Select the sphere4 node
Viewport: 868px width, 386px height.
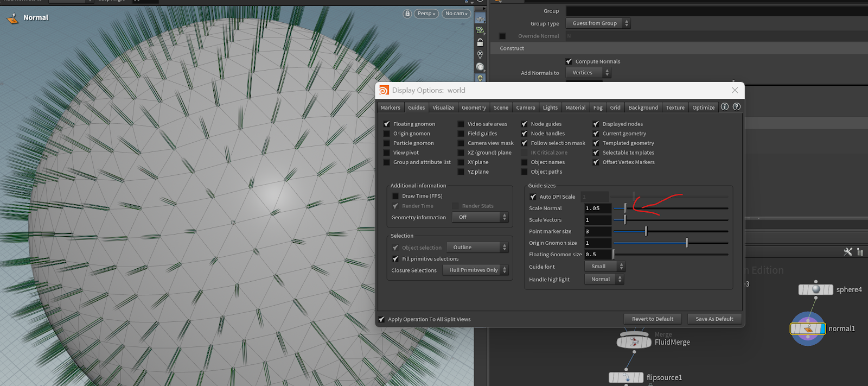(815, 289)
